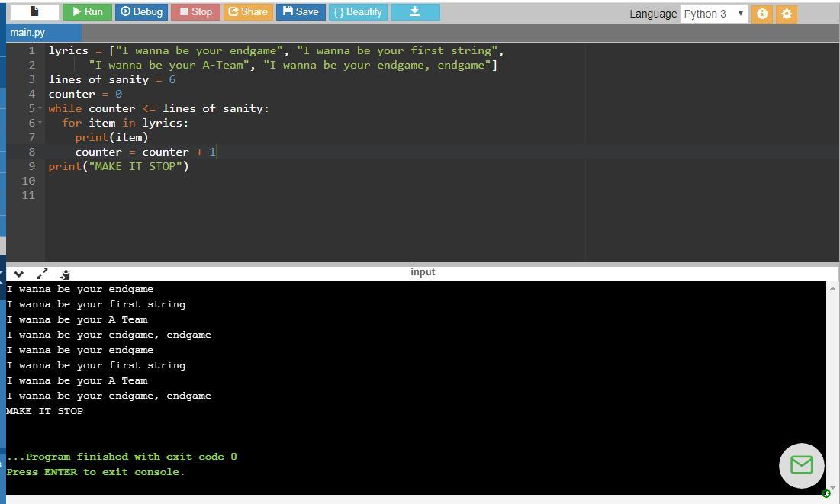This screenshot has height=504, width=840.
Task: Fold the for loop on line 6
Action: [40, 123]
